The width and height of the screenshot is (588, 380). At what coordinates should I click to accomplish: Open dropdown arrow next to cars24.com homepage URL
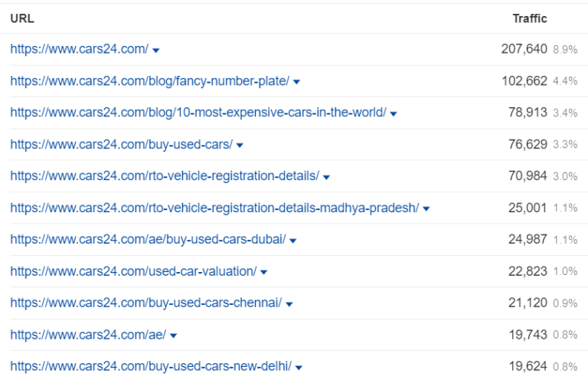click(156, 51)
